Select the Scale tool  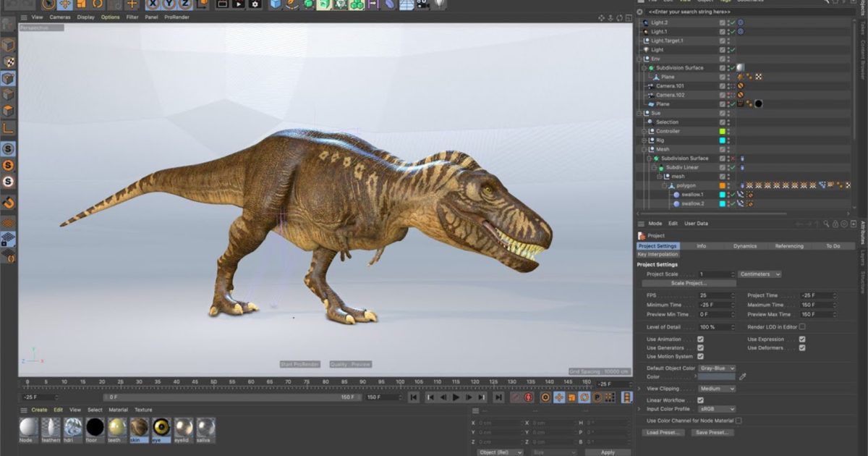[81, 5]
